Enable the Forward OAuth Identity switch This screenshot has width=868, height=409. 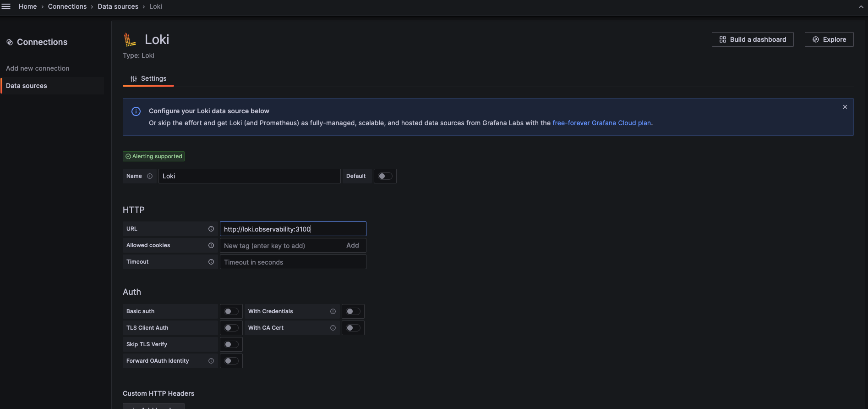(231, 361)
